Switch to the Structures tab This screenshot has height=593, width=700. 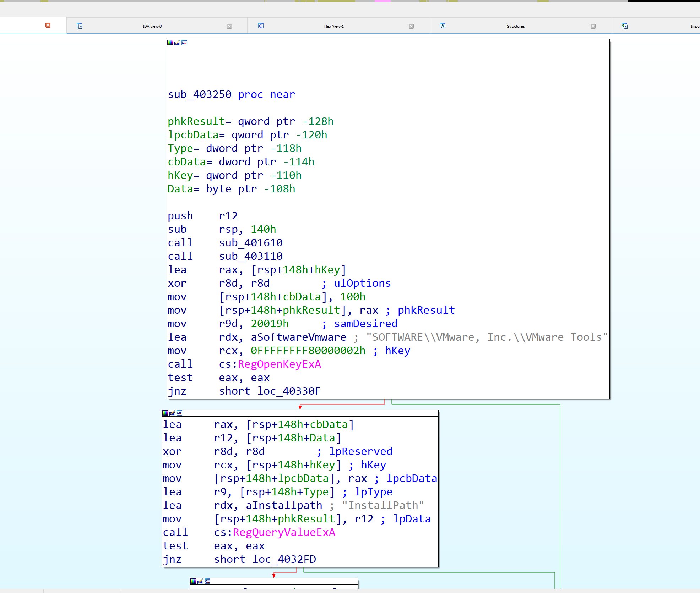[x=515, y=26]
